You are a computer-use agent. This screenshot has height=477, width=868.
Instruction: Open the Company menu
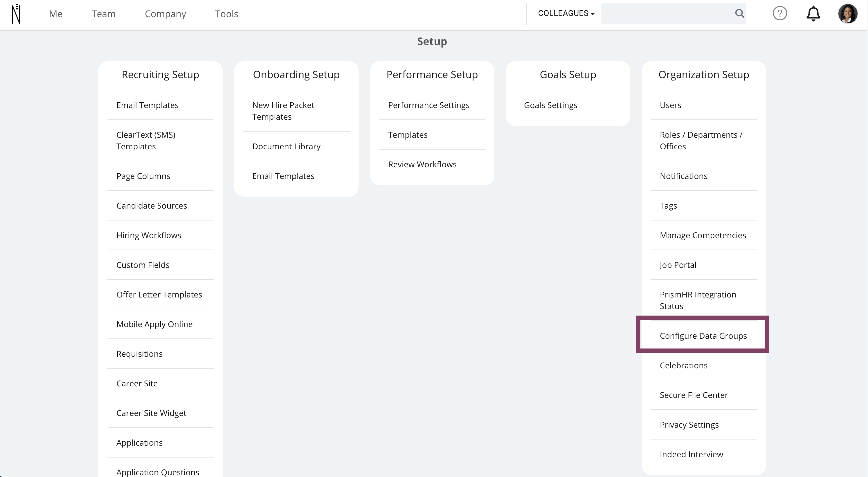165,14
